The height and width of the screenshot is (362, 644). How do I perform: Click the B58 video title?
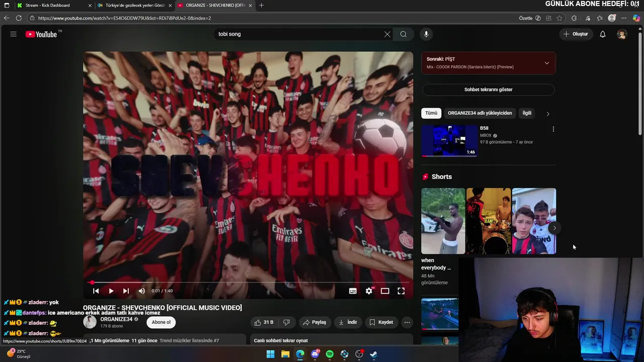[484, 128]
